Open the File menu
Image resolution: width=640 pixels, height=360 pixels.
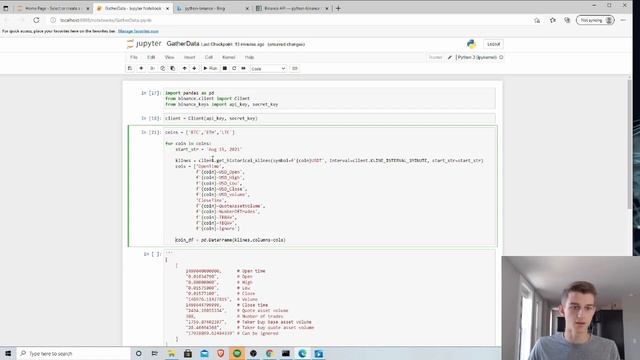134,58
